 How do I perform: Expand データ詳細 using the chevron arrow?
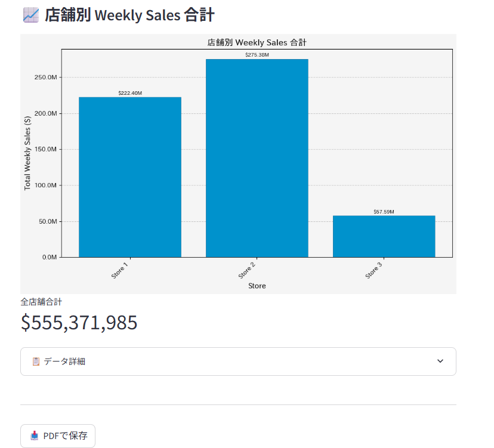click(x=440, y=361)
